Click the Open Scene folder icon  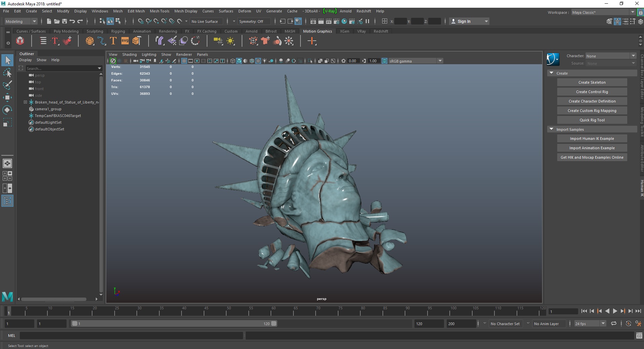(57, 21)
